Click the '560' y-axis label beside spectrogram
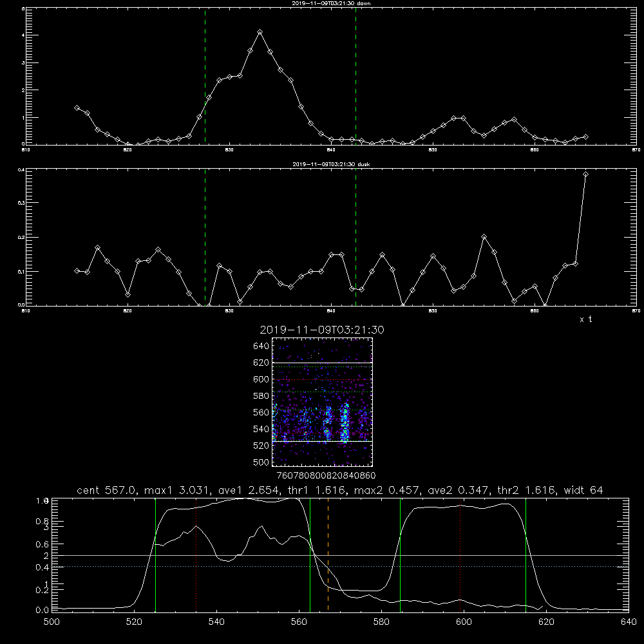644x644 pixels. tap(261, 412)
